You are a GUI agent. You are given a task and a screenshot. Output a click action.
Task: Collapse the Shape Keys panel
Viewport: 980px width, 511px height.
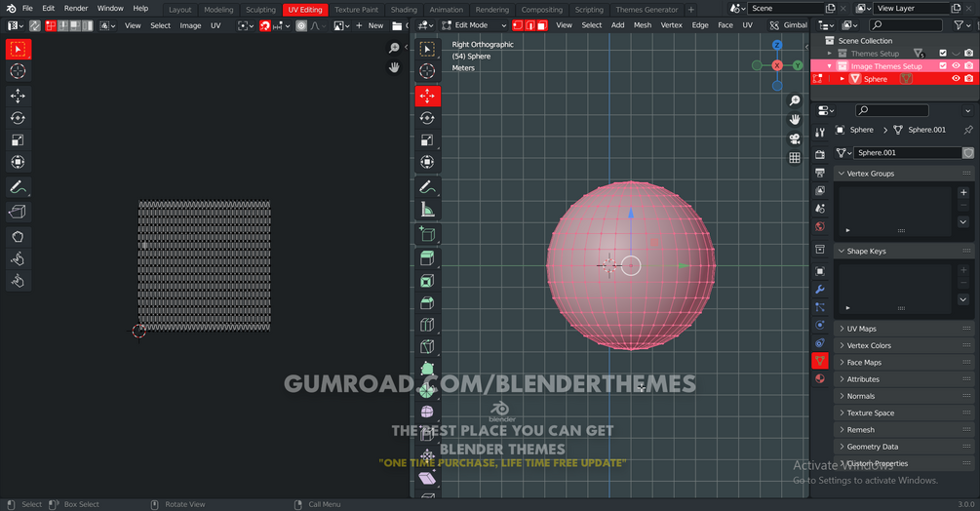(904, 252)
